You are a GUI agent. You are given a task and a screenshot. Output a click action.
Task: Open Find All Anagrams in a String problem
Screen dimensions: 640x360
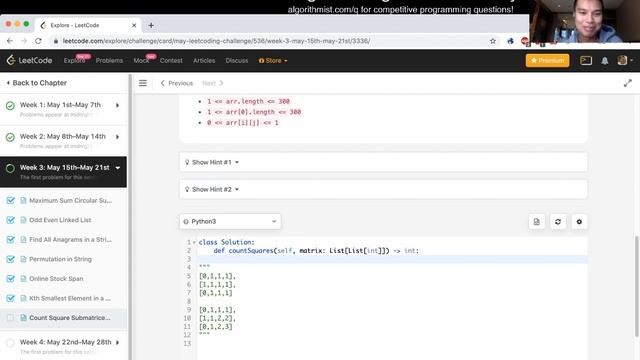coord(70,240)
